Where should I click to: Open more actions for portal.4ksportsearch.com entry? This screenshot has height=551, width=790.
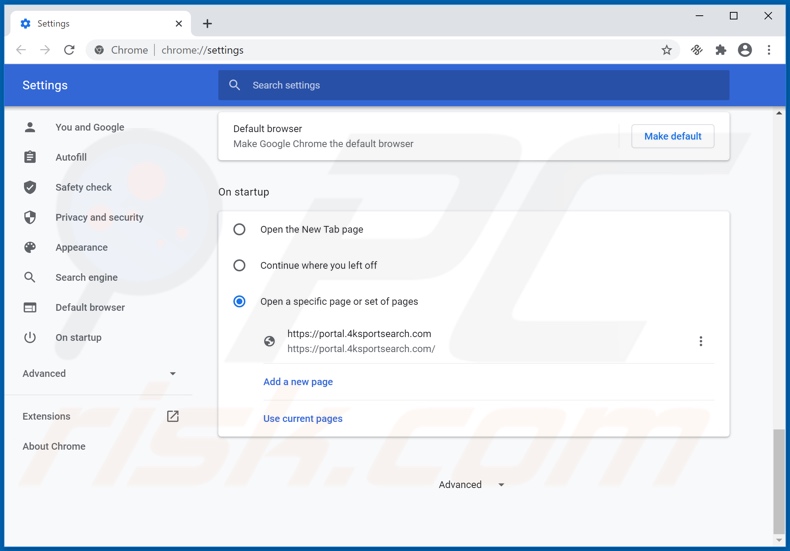pyautogui.click(x=700, y=341)
